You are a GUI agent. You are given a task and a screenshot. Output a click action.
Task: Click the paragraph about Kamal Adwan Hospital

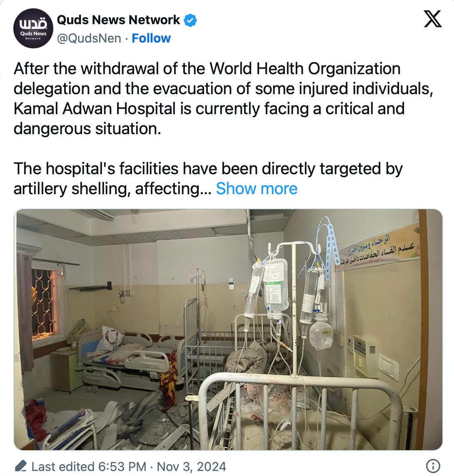tap(224, 98)
